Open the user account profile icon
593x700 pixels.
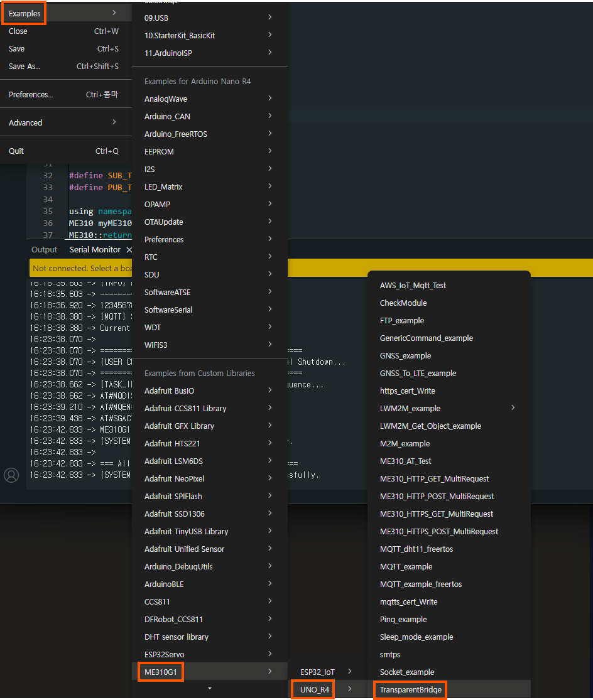tap(11, 475)
